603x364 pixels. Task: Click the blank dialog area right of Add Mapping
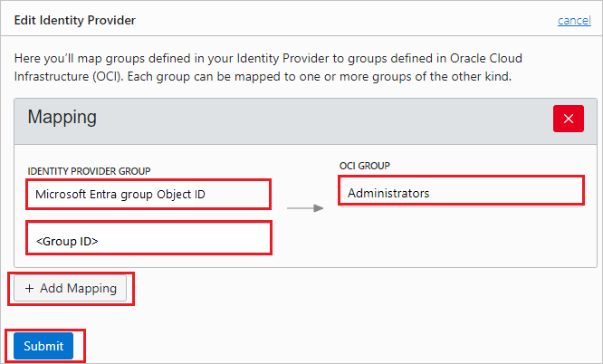[362, 289]
